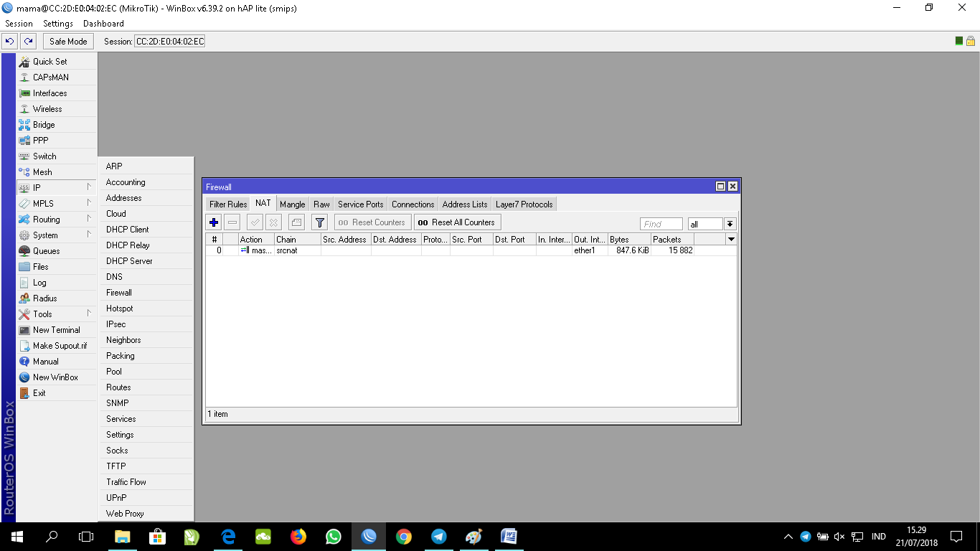Click the remove (minus) icon in Firewall
This screenshot has height=551, width=980.
232,222
